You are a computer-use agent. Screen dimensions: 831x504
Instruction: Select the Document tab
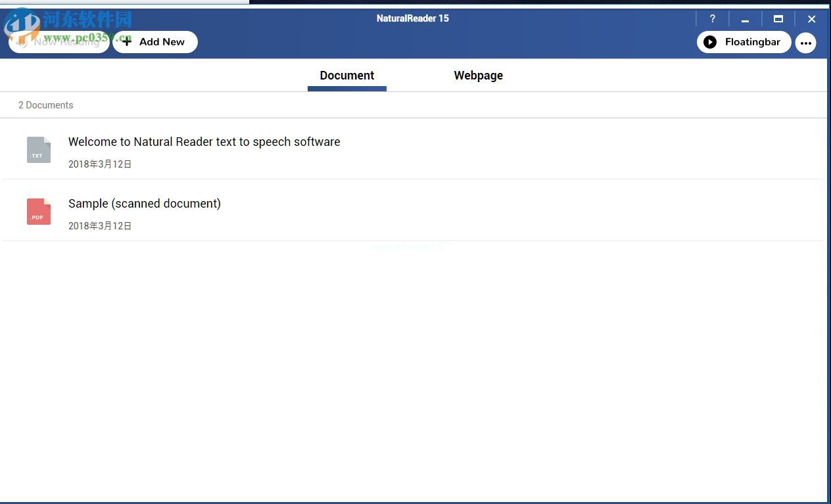pos(346,76)
